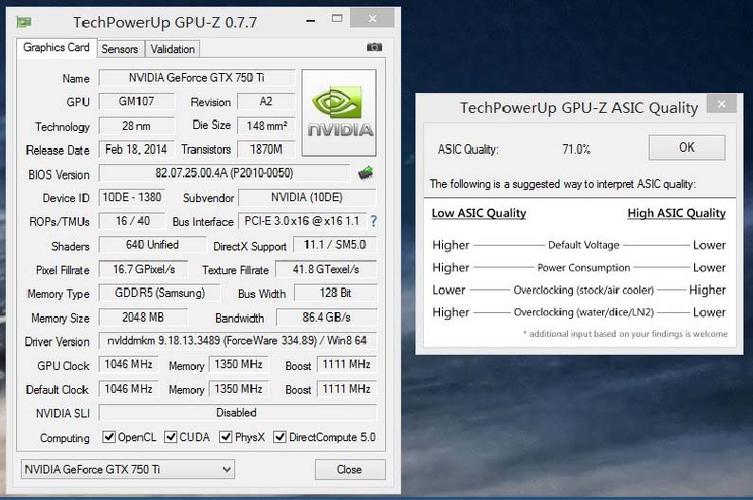Click the Technology field showing 28 nm
753x500 pixels.
tap(137, 126)
